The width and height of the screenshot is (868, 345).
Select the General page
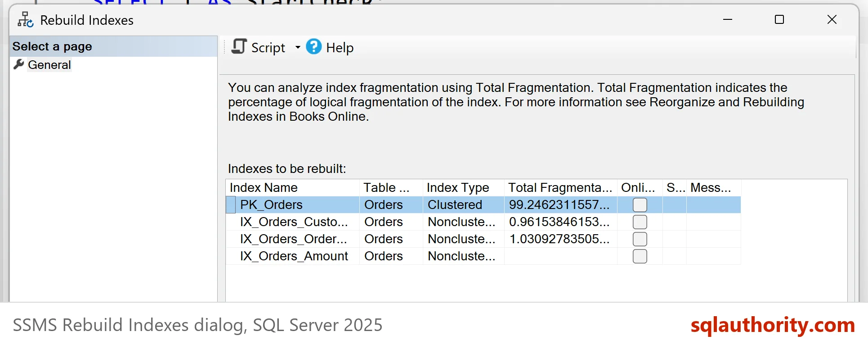click(x=49, y=65)
